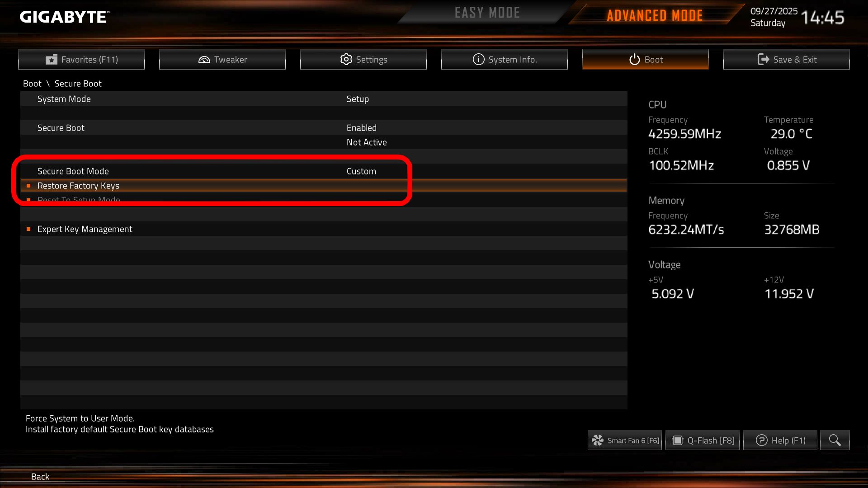Viewport: 868px width, 488px height.
Task: Open Help (F1) panel
Action: (x=780, y=440)
